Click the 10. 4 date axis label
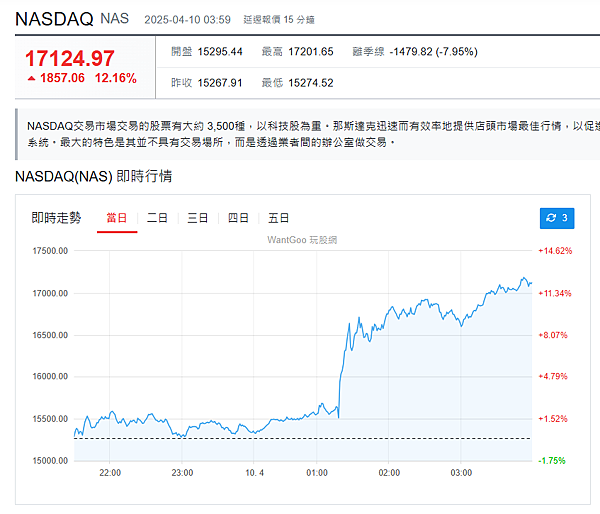 click(x=254, y=473)
